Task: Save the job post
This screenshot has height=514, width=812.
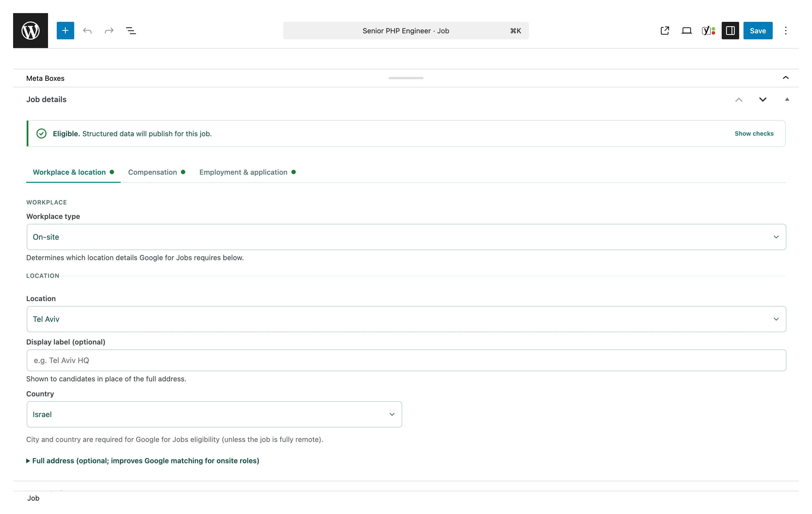Action: [x=758, y=31]
